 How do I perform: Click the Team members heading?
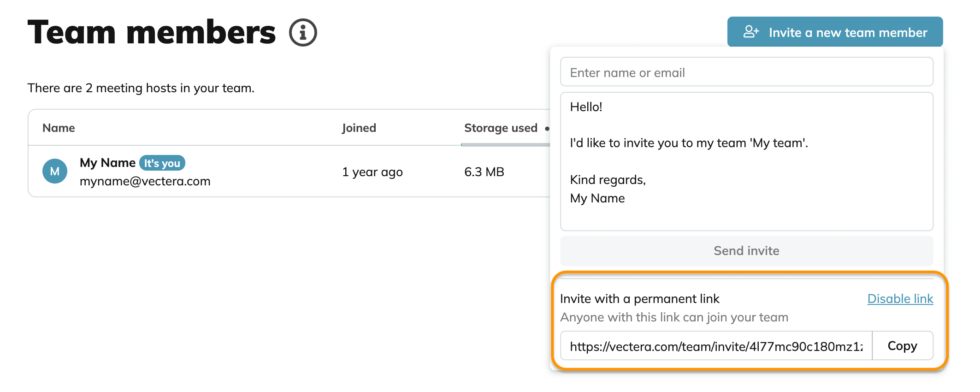tap(152, 33)
